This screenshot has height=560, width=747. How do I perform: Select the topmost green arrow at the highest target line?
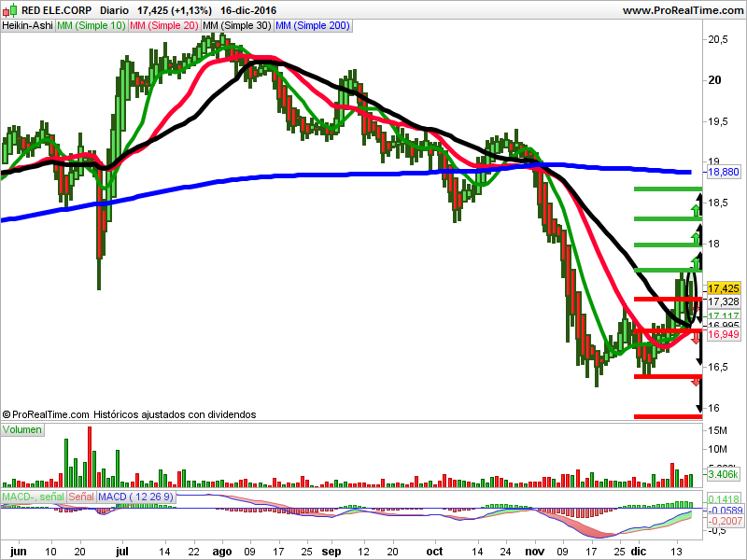[x=695, y=208]
